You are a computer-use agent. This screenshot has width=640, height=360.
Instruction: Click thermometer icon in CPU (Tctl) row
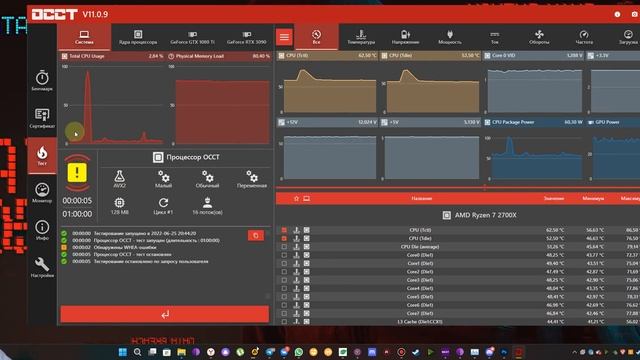pyautogui.click(x=296, y=230)
